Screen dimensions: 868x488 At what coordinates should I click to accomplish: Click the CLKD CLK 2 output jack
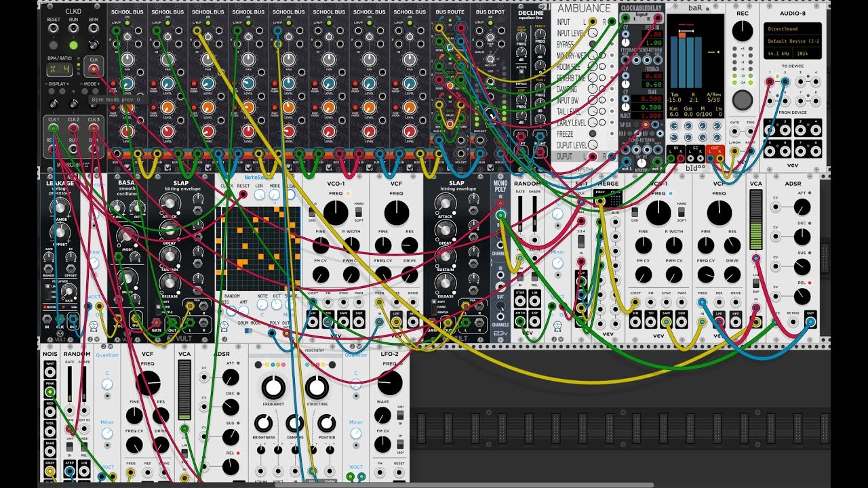tap(73, 128)
